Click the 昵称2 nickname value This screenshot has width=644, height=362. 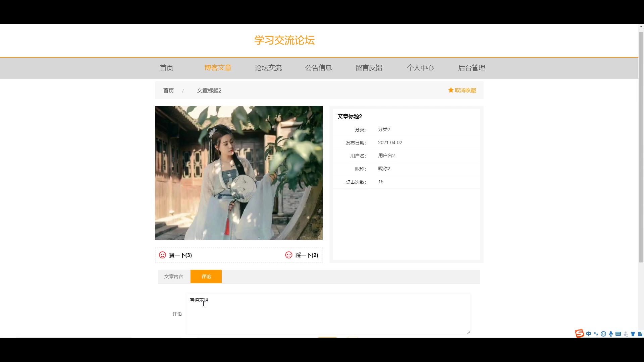pyautogui.click(x=384, y=169)
